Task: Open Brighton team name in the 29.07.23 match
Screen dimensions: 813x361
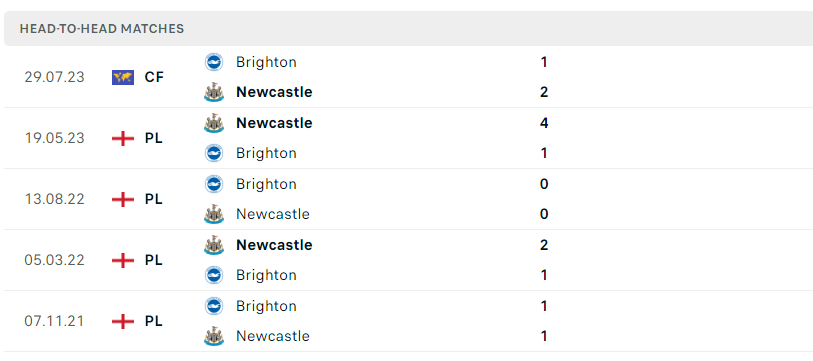Action: 266,62
